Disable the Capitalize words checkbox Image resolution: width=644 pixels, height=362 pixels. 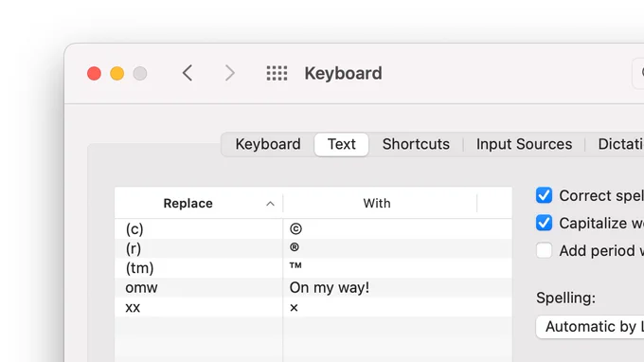545,223
